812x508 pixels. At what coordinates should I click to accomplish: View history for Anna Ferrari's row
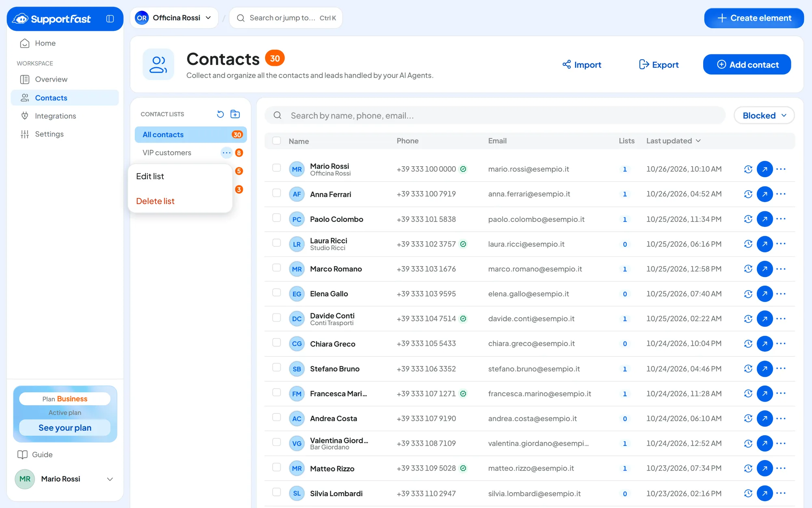tap(748, 194)
